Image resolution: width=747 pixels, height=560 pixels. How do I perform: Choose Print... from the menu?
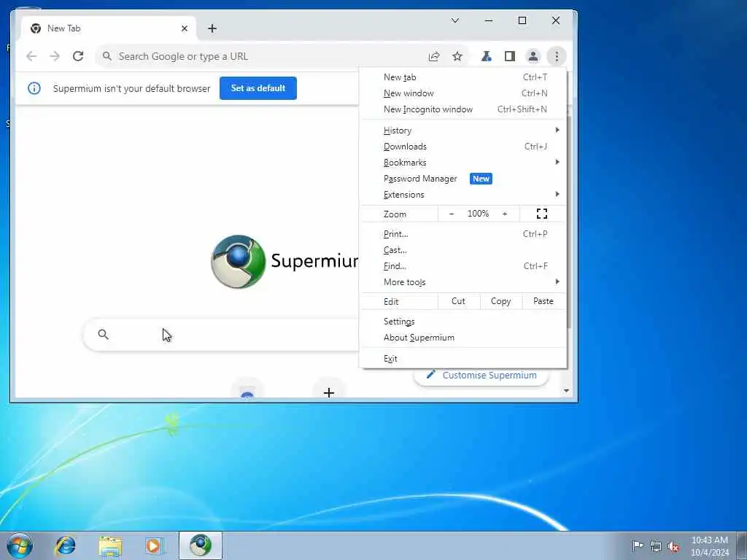(463, 234)
